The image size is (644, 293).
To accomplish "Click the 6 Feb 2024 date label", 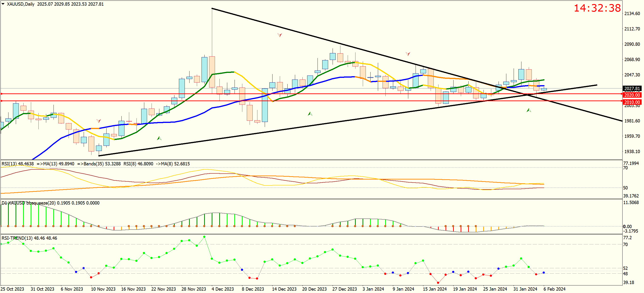I will coord(554,289).
